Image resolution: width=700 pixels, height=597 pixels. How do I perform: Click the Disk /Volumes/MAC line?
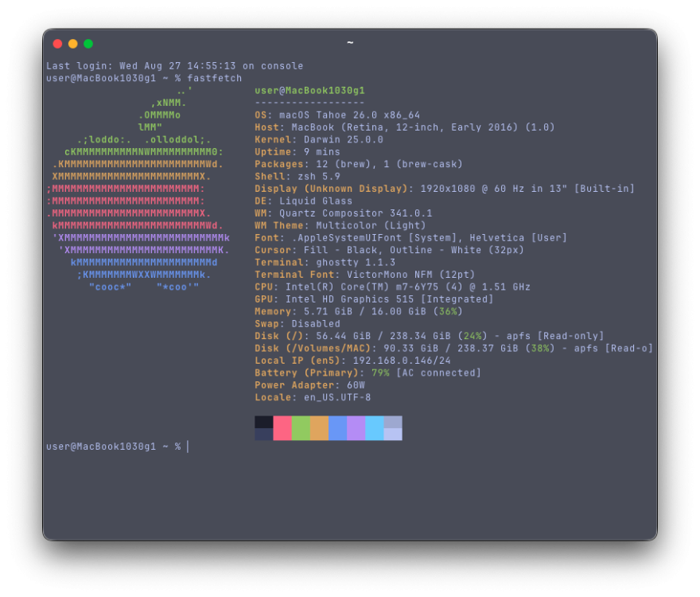454,349
